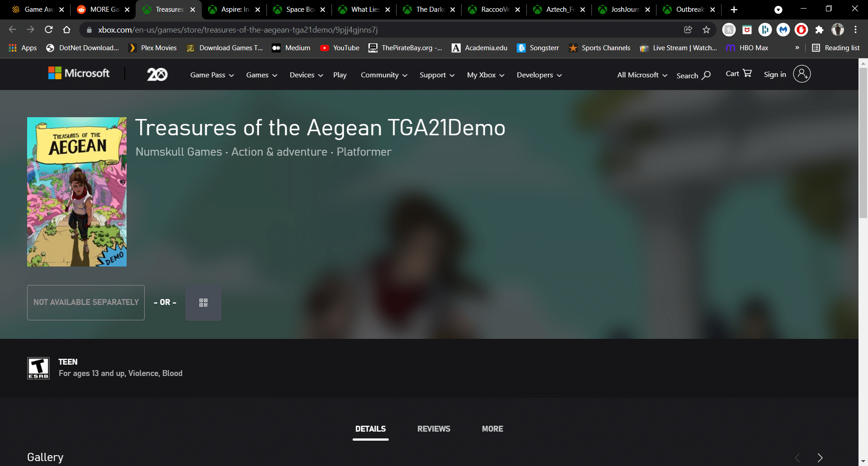Screen dimensions: 868x466
Task: Switch to the Game Awards browser tab
Action: 37,10
